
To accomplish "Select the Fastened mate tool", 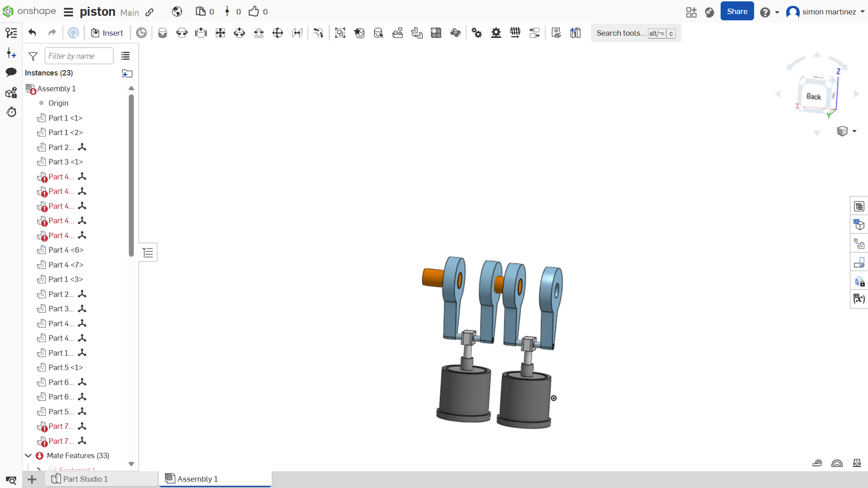I will tap(162, 33).
